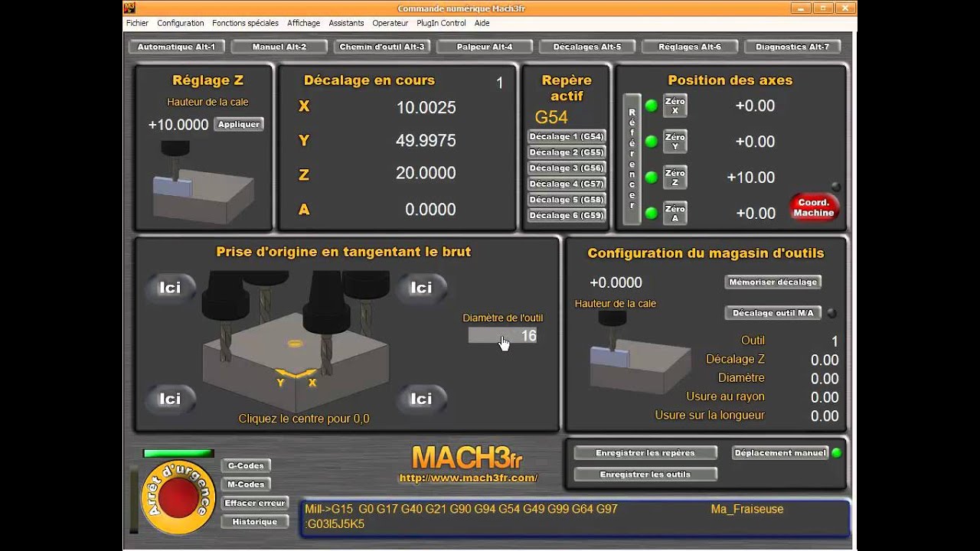980x551 pixels.
Task: Hit the red emergency stop button
Action: point(178,498)
